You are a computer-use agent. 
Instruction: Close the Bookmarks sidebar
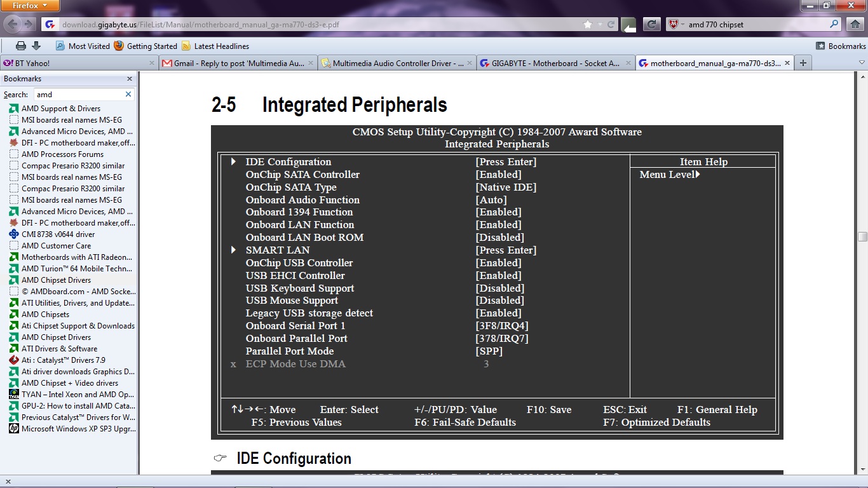[x=130, y=79]
